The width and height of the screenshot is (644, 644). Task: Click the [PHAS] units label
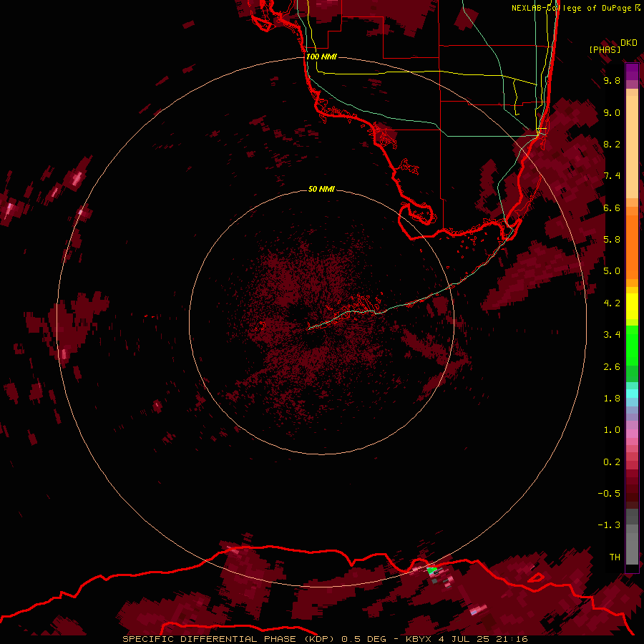click(605, 49)
